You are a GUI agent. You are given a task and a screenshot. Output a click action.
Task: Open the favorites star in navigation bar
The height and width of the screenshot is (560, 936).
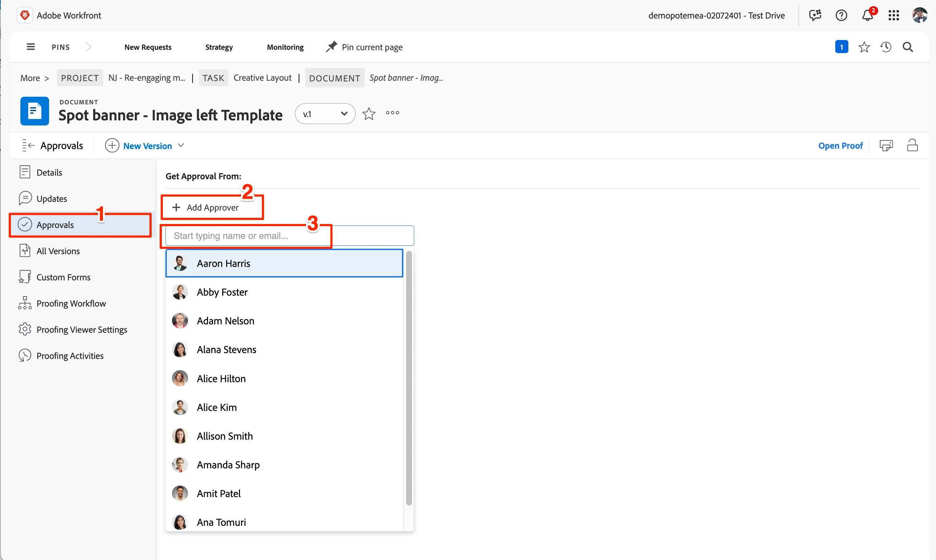pos(864,47)
